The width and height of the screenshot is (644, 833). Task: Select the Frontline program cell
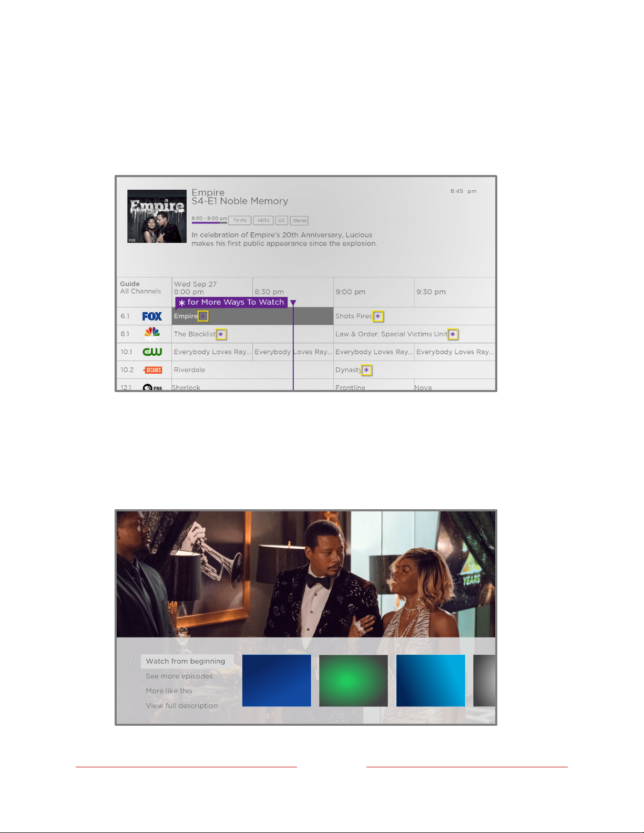(x=374, y=386)
